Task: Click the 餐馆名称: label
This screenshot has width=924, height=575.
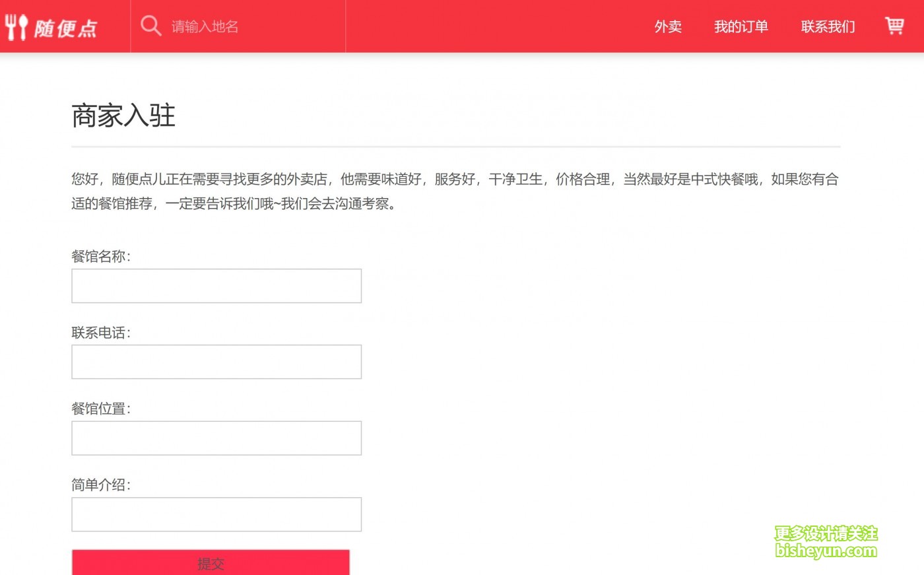Action: [x=101, y=256]
